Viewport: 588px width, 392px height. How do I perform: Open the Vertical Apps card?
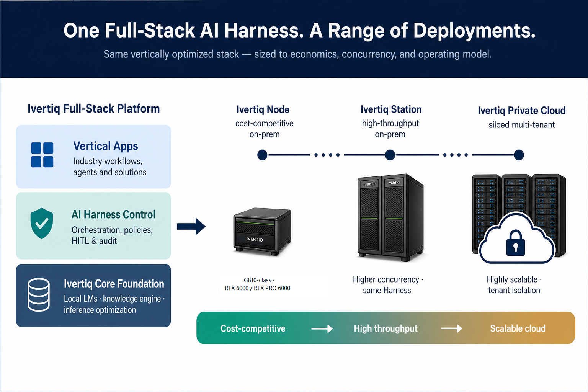click(93, 157)
